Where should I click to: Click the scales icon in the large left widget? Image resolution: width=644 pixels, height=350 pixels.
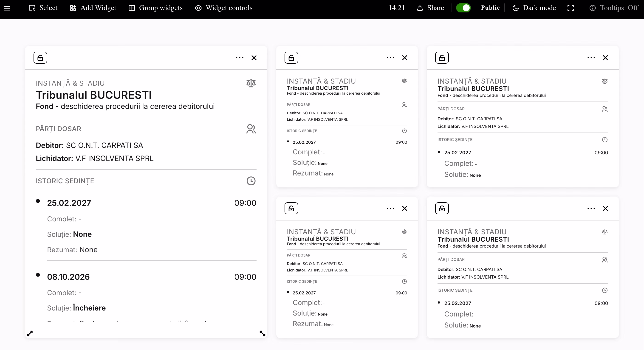coord(251,83)
